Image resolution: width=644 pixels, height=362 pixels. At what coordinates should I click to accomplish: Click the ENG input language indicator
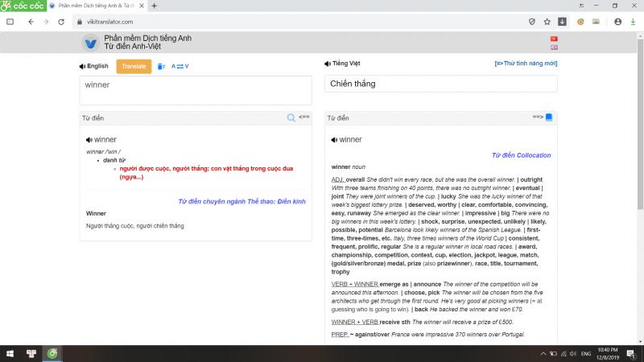click(x=586, y=353)
